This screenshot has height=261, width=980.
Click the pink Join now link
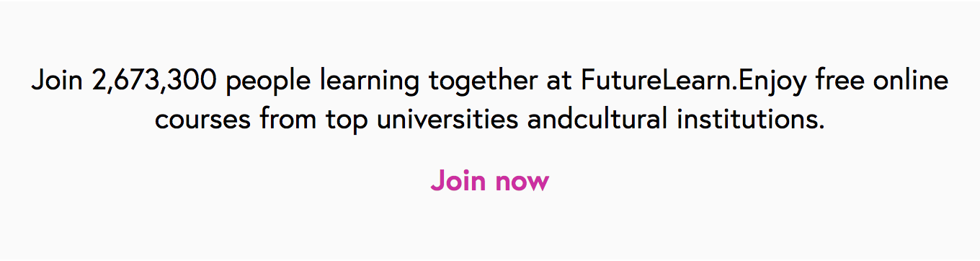click(x=490, y=180)
